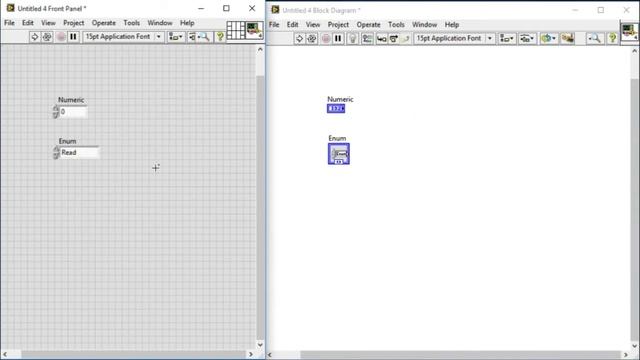Open Align Objects menu in Front Panel
The height and width of the screenshot is (360, 640).
[176, 37]
